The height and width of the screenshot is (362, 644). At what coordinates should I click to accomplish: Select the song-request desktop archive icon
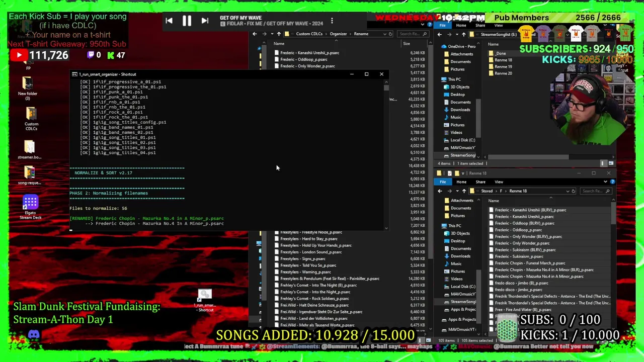pos(30,175)
